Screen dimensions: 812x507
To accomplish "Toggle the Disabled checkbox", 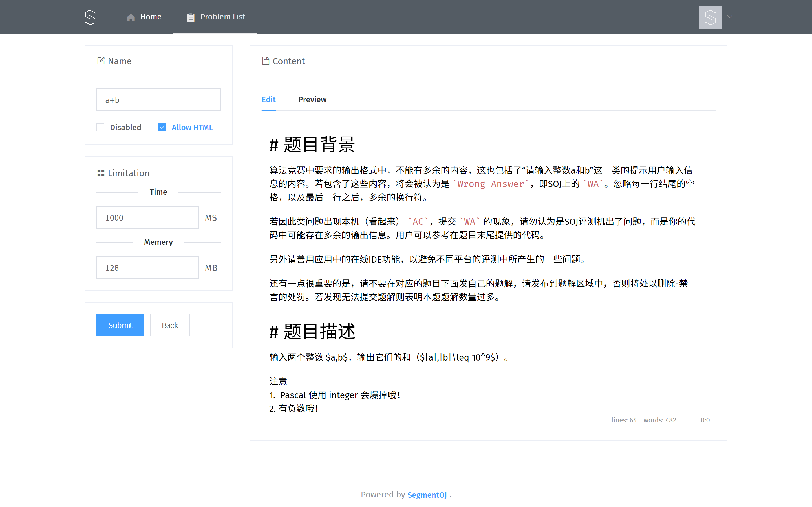I will [x=100, y=127].
